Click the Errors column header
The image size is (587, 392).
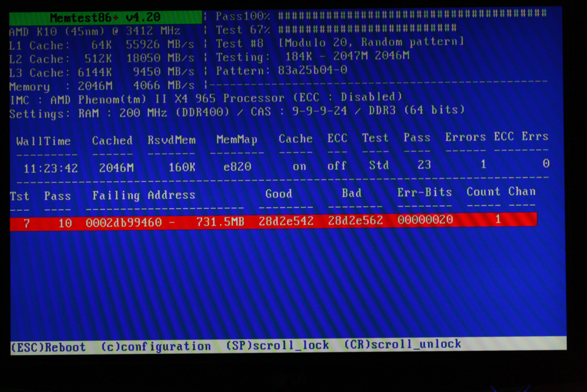pyautogui.click(x=465, y=137)
